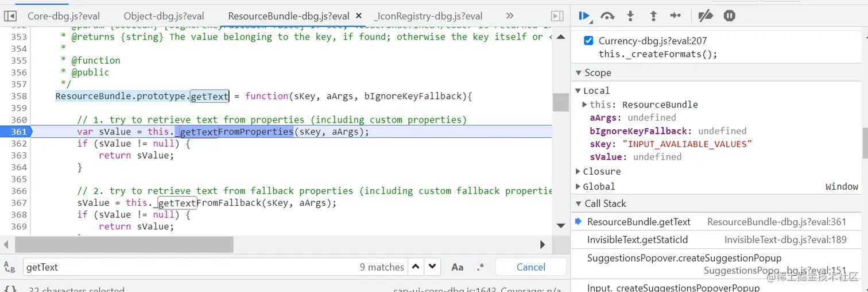Open InvisibleText-dbg.js?eval:189 source link
Viewport: 868px width, 292px height.
[x=785, y=240]
